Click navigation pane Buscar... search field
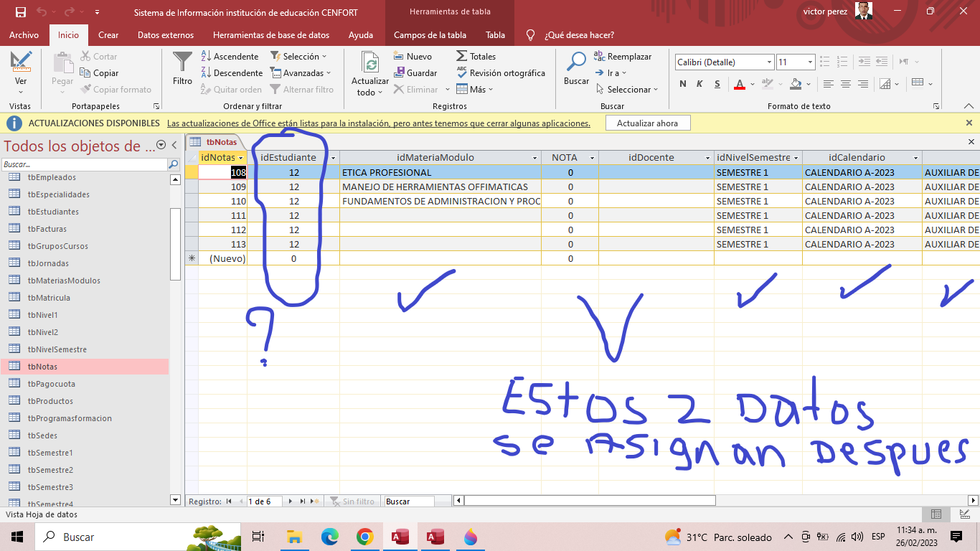This screenshot has width=980, height=551. point(85,164)
